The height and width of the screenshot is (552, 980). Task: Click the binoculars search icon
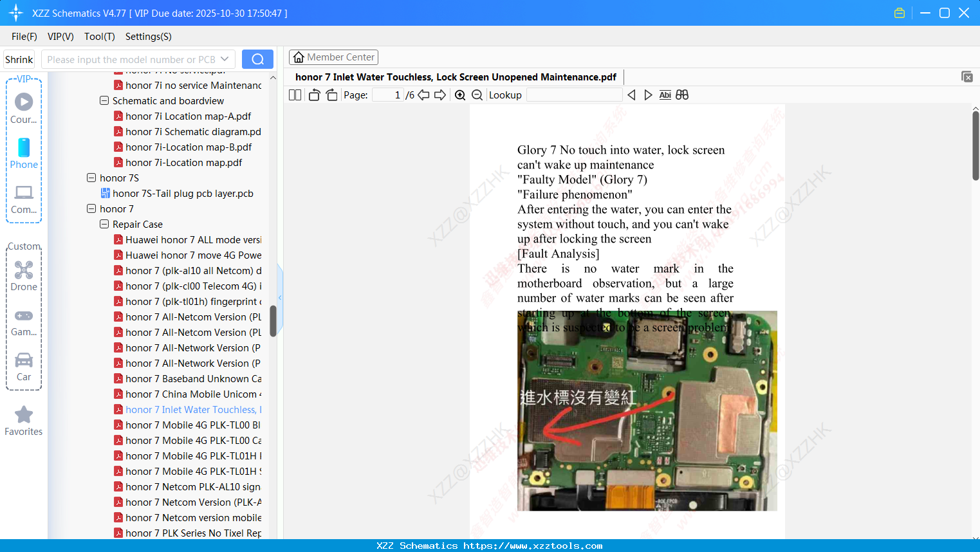682,95
